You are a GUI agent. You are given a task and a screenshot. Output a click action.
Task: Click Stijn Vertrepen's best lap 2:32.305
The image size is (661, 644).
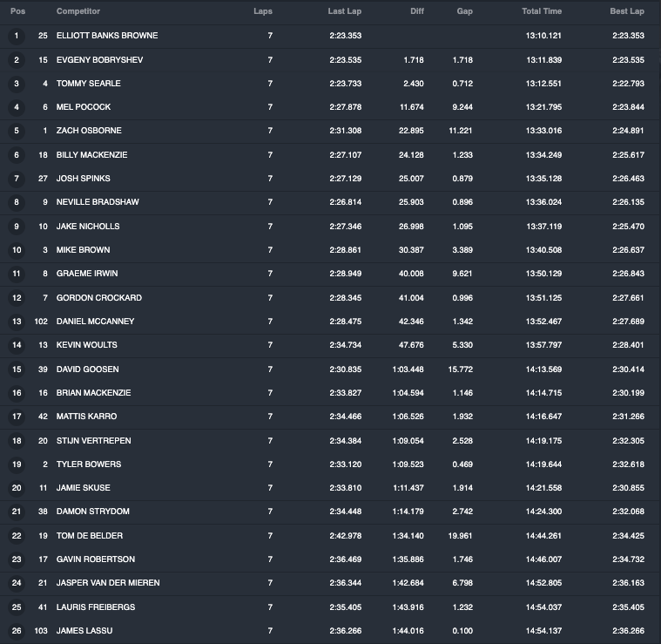coord(628,441)
